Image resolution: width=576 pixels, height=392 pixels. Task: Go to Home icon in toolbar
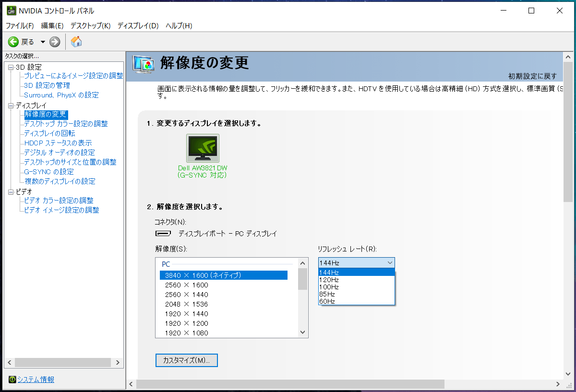tap(76, 42)
